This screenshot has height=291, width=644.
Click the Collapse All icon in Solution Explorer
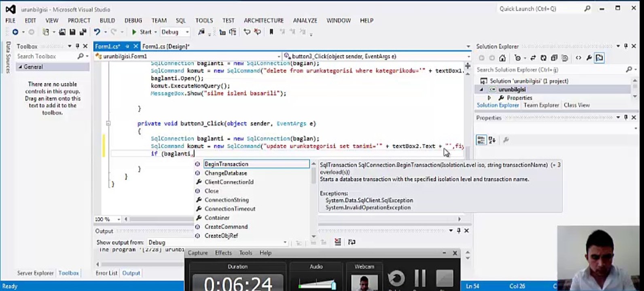(554, 58)
